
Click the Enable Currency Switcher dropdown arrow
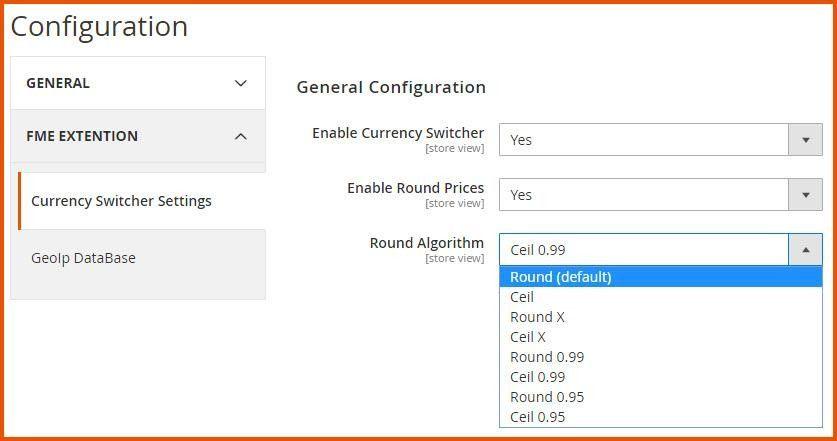tap(805, 140)
